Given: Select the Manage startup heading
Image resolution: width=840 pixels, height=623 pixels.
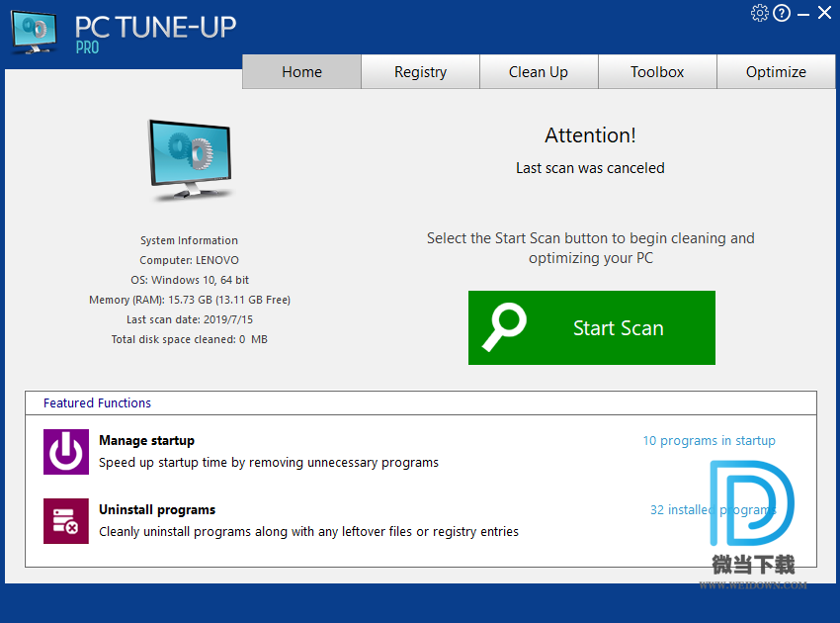Looking at the screenshot, I should click(147, 440).
